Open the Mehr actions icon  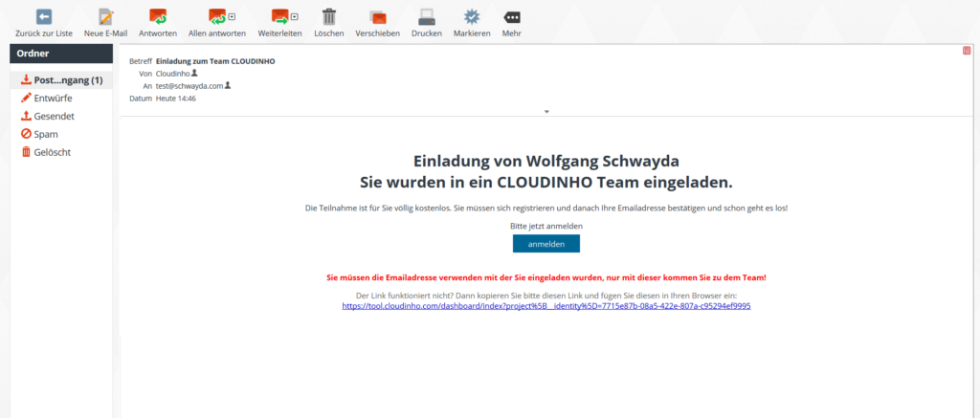[x=512, y=17]
